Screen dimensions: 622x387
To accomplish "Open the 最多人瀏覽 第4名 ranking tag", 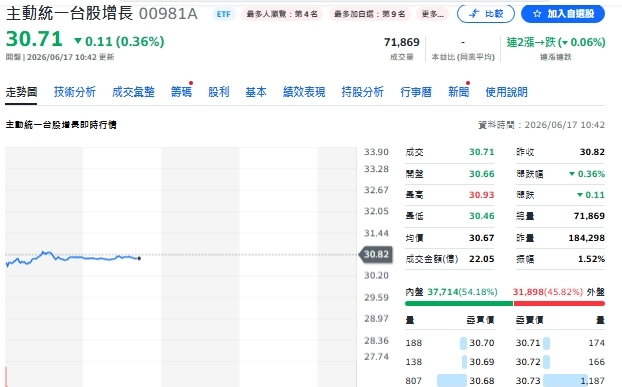I will click(282, 14).
